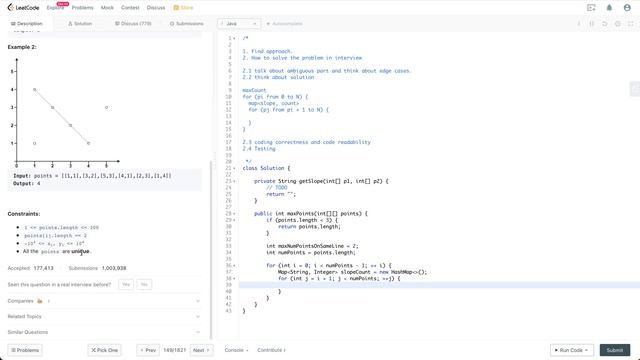The width and height of the screenshot is (640, 360).
Task: Open the notifications bell
Action: [609, 8]
